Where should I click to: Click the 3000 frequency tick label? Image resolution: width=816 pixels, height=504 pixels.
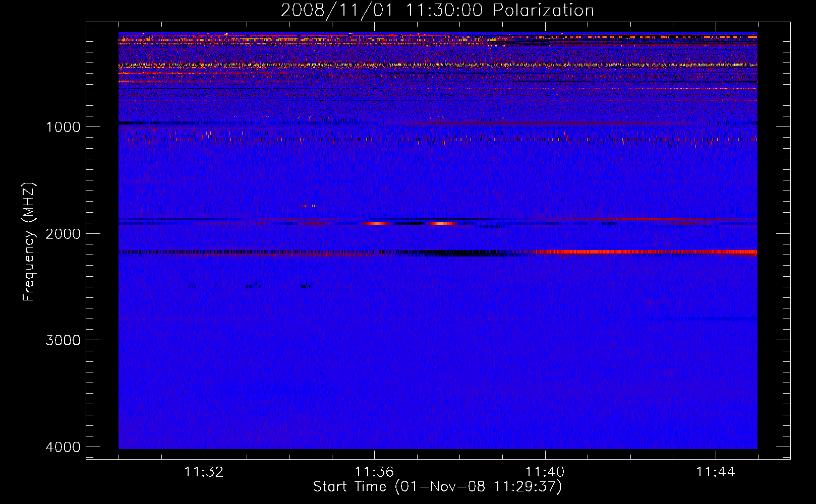click(63, 340)
